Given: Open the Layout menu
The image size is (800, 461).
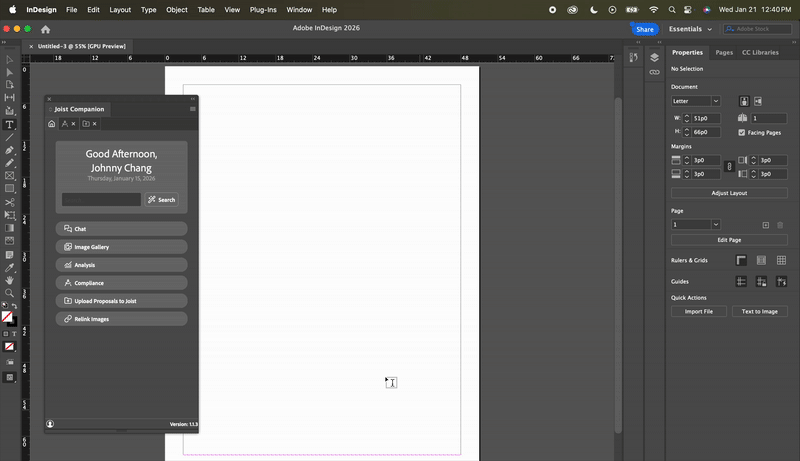Looking at the screenshot, I should (120, 10).
